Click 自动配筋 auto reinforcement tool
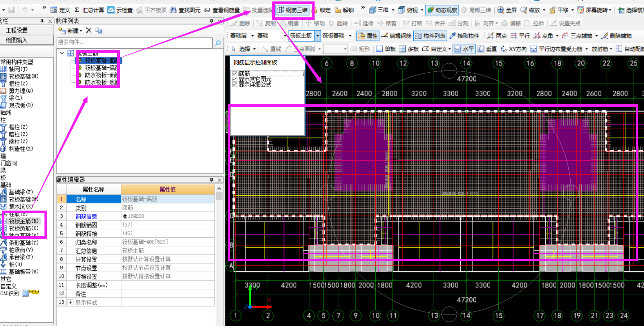The width and height of the screenshot is (644, 326). click(630, 49)
